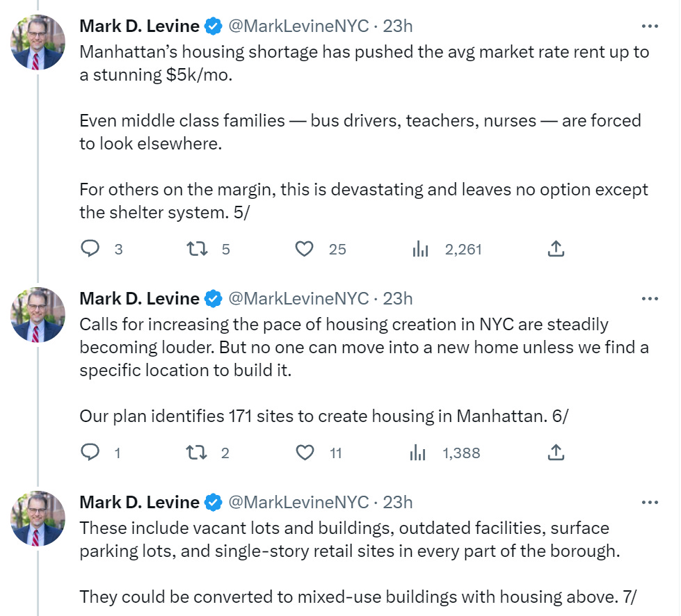Image resolution: width=681 pixels, height=616 pixels.
Task: Retweet the housing shortage tweet
Action: tap(198, 249)
